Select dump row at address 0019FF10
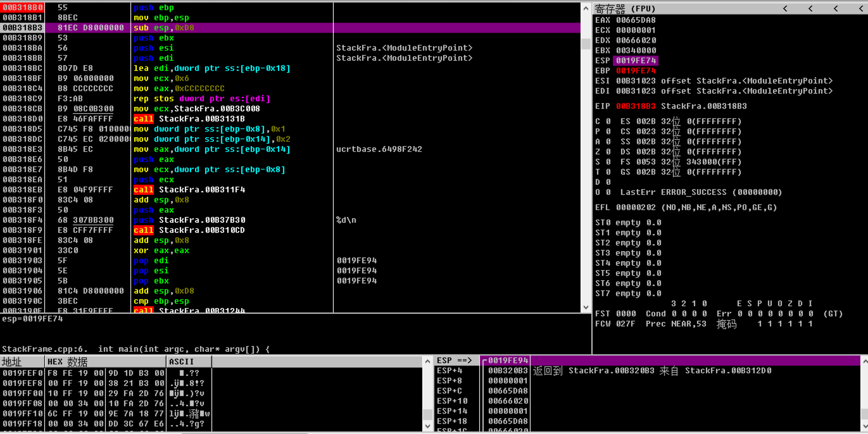Image resolution: width=868 pixels, height=434 pixels. [105, 413]
